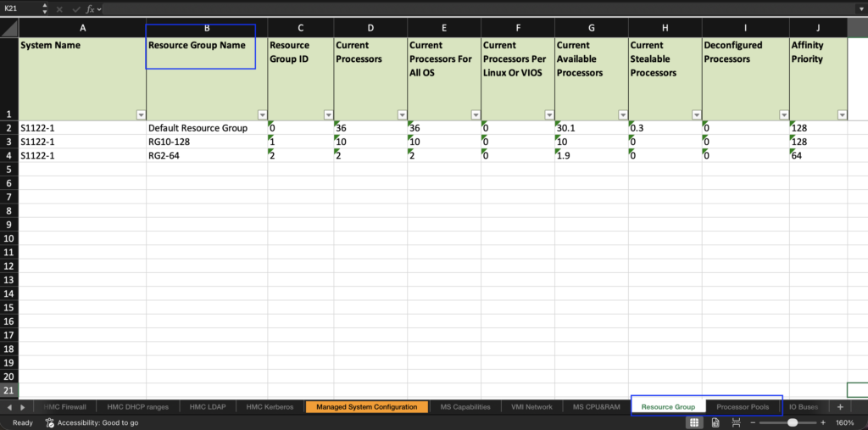868x430 pixels.
Task: Switch to Normal view icon
Action: click(694, 422)
